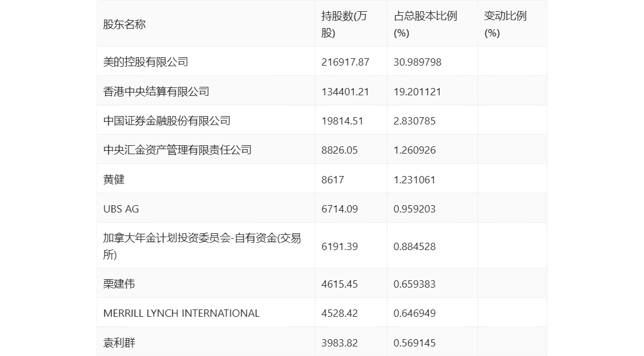Click on 中央汇金资产管理有限责任公司
Image resolution: width=644 pixels, height=356 pixels.
[x=178, y=150]
